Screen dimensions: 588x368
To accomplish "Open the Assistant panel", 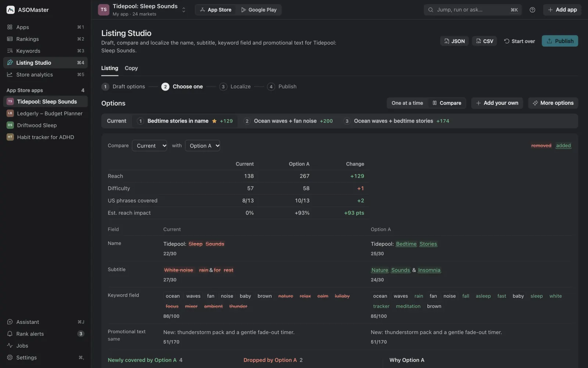I will (x=46, y=322).
